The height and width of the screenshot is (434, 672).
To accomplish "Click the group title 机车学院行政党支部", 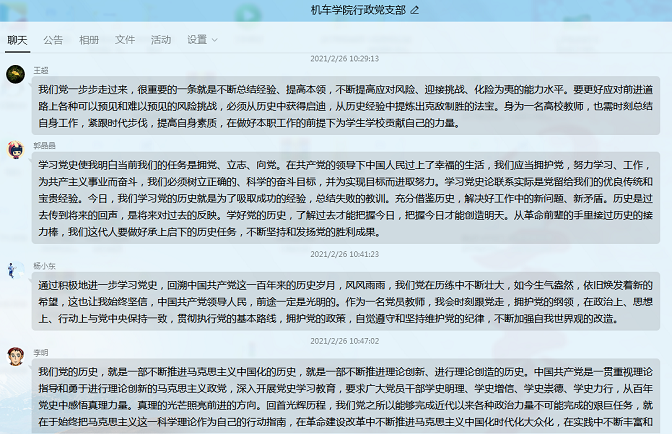I will pos(359,10).
